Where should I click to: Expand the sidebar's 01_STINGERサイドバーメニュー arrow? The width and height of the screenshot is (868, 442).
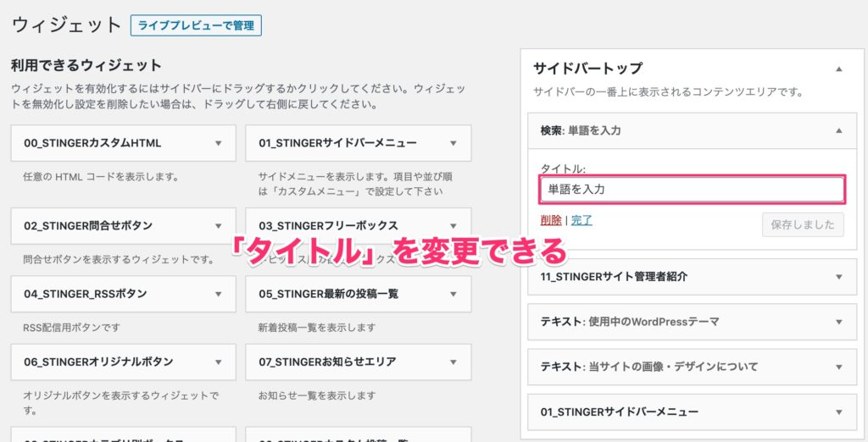click(x=839, y=412)
